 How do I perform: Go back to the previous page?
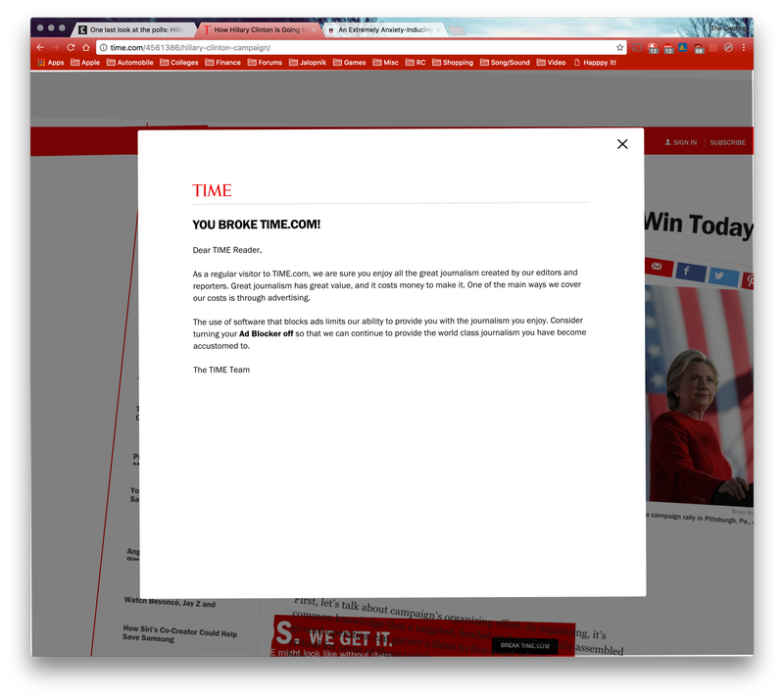tap(40, 47)
